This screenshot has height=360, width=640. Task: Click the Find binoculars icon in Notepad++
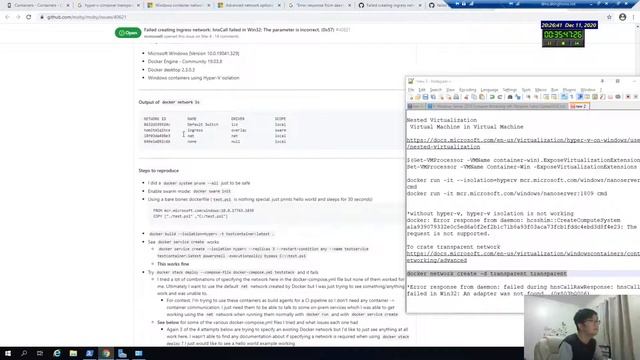point(510,97)
